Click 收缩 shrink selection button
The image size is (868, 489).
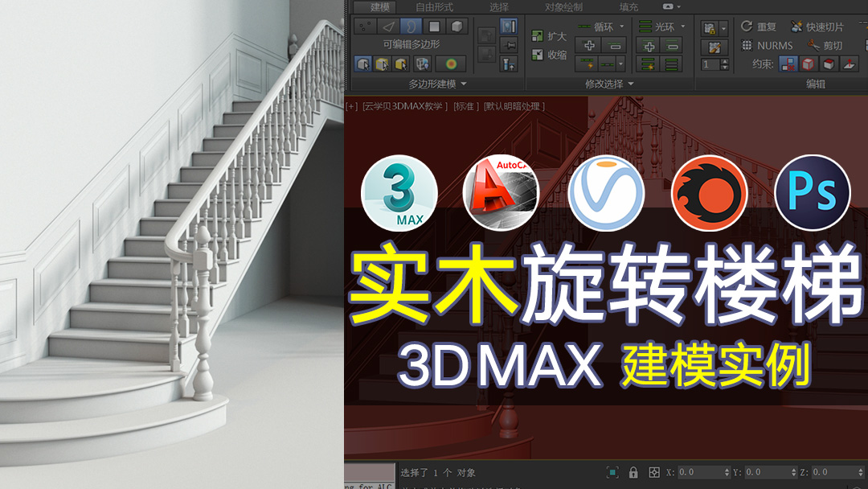[x=549, y=54]
